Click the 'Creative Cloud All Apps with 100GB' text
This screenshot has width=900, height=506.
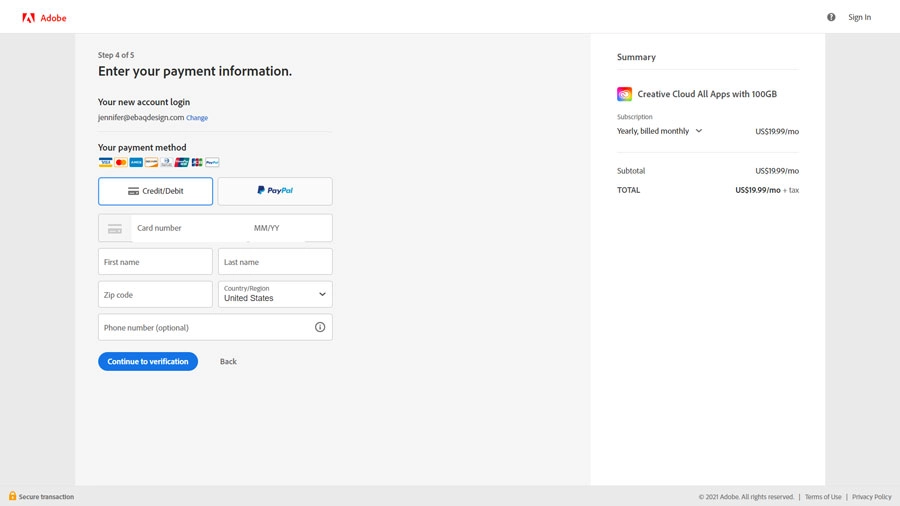click(707, 94)
